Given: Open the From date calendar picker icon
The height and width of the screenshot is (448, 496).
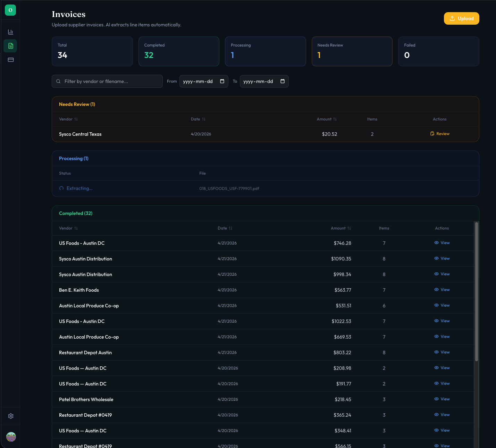Looking at the screenshot, I should (222, 81).
